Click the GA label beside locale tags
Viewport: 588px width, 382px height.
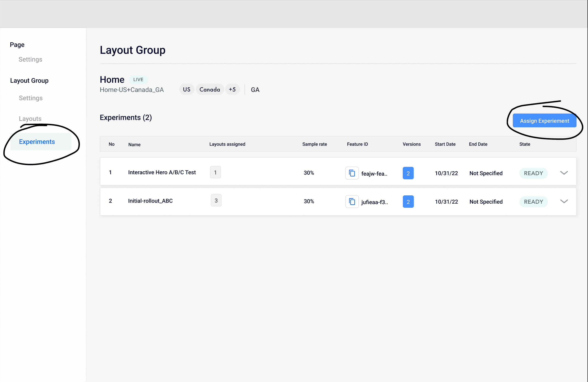[x=255, y=89]
